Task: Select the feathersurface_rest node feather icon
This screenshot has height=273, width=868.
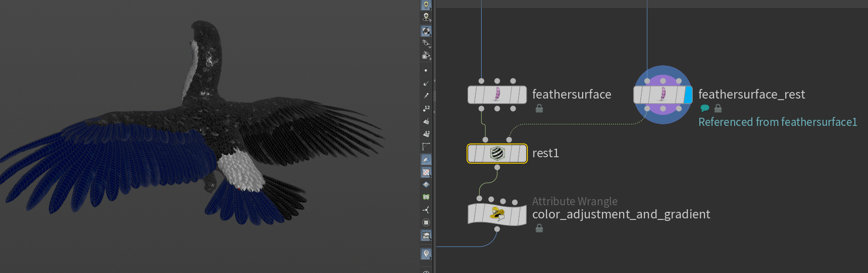Action: 663,95
